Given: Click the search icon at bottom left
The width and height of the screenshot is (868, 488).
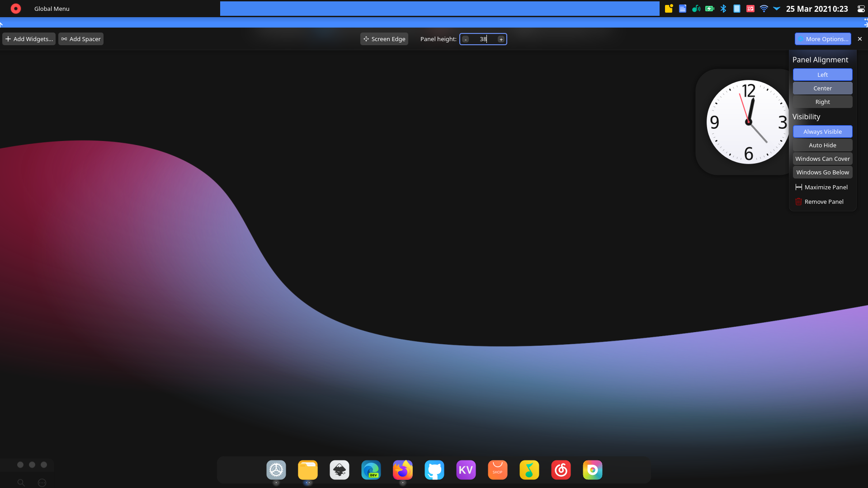Looking at the screenshot, I should [x=21, y=483].
